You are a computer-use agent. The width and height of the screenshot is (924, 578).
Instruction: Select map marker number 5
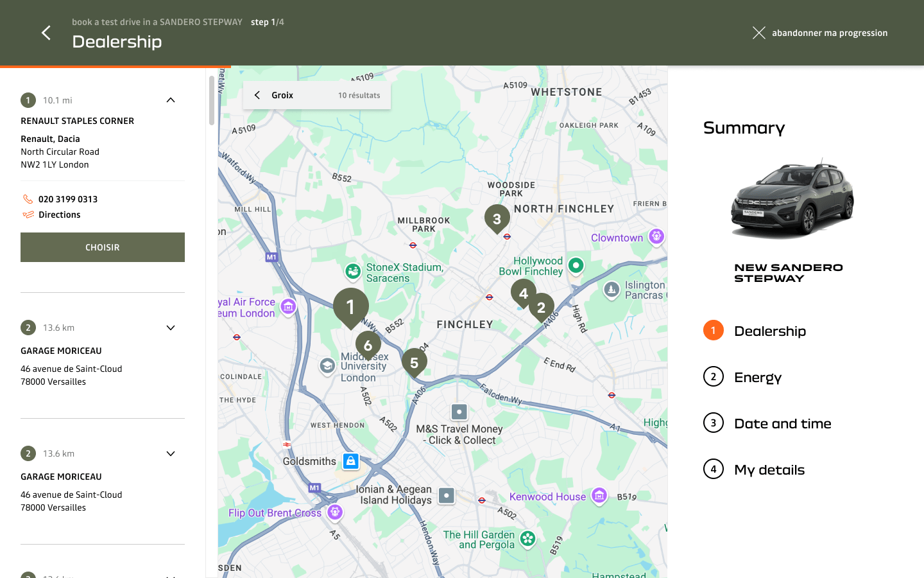click(415, 363)
